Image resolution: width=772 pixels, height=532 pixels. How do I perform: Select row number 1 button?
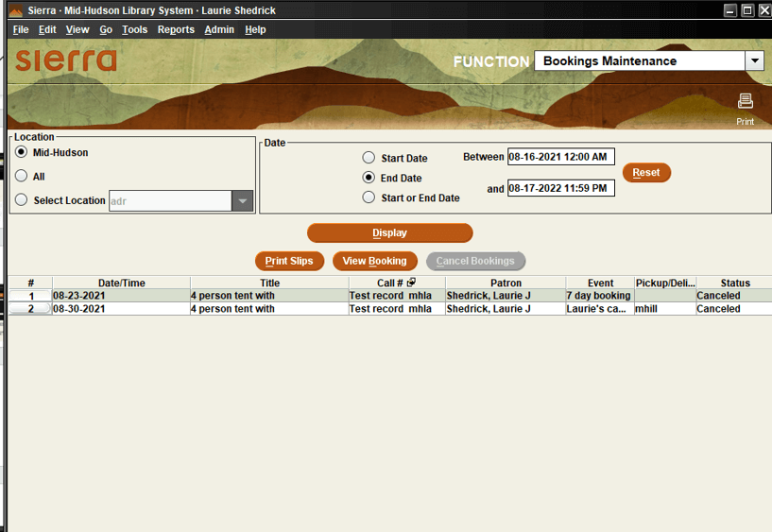(30, 296)
